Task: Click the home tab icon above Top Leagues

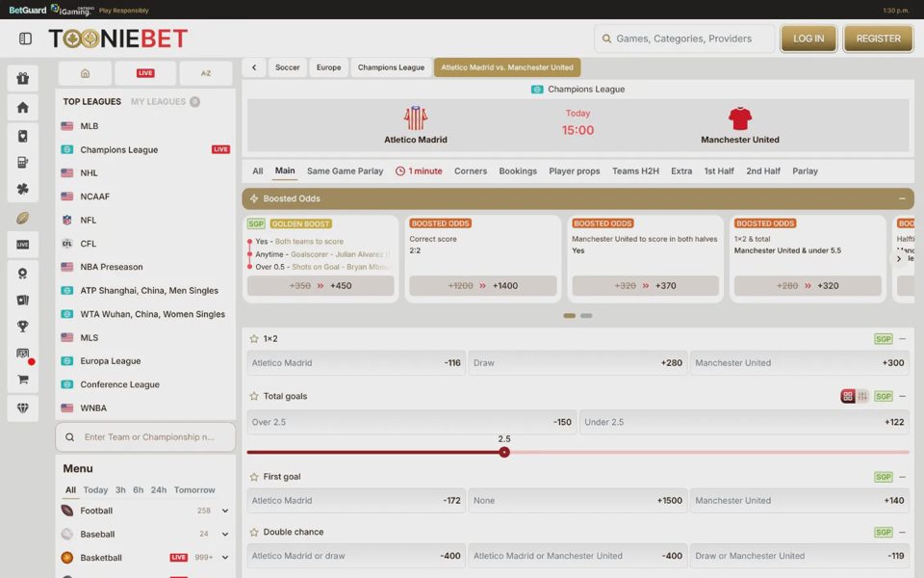Action: tap(85, 73)
